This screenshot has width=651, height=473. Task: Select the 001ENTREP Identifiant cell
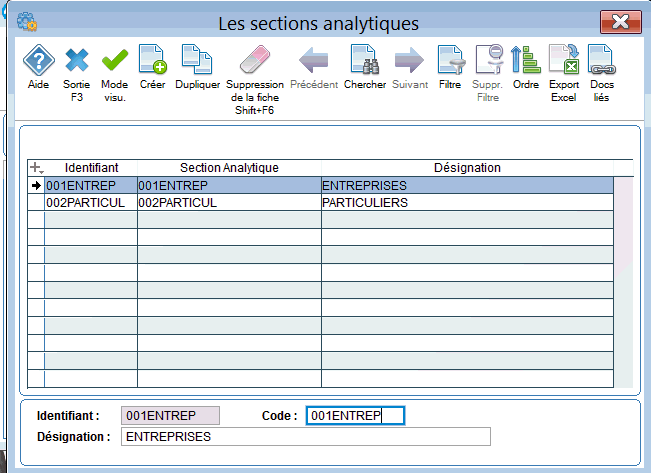click(x=91, y=185)
